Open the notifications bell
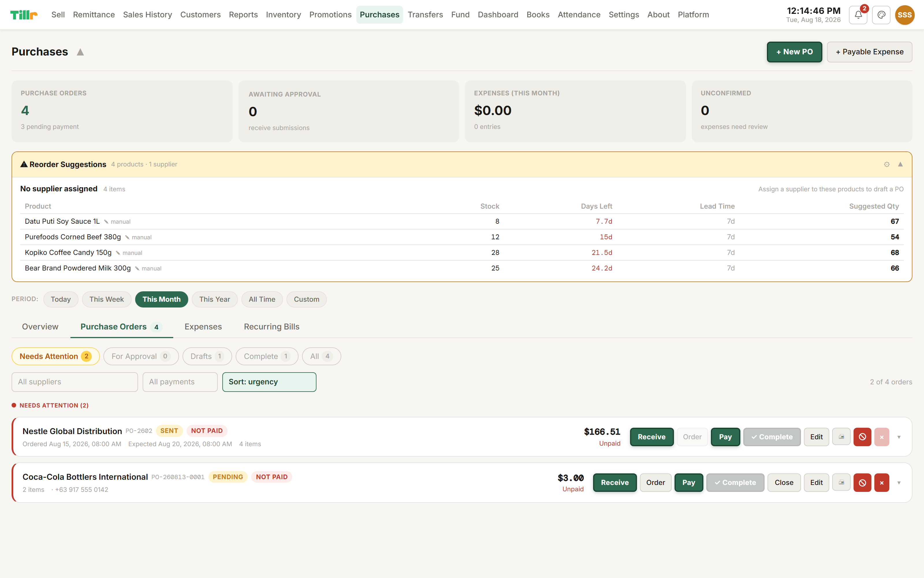 858,15
